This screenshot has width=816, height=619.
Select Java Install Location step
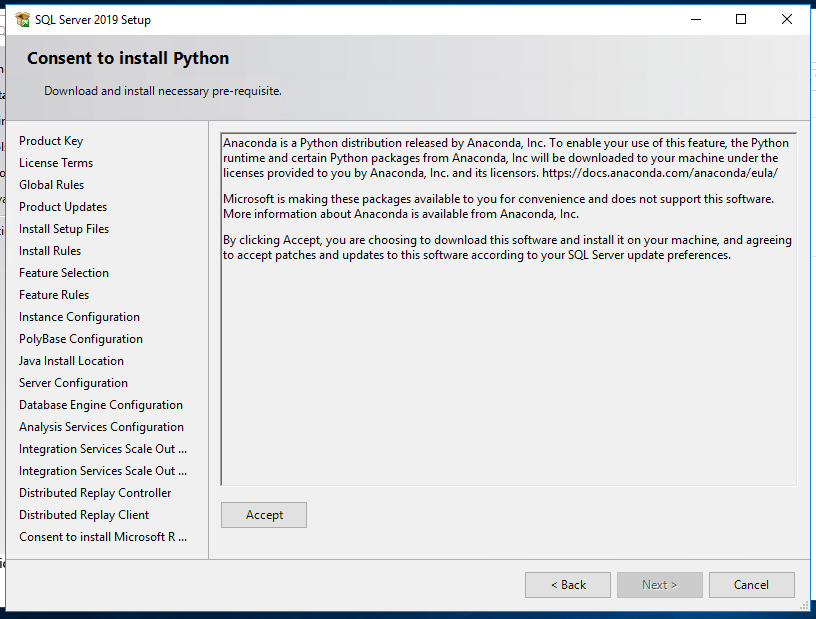(x=71, y=361)
